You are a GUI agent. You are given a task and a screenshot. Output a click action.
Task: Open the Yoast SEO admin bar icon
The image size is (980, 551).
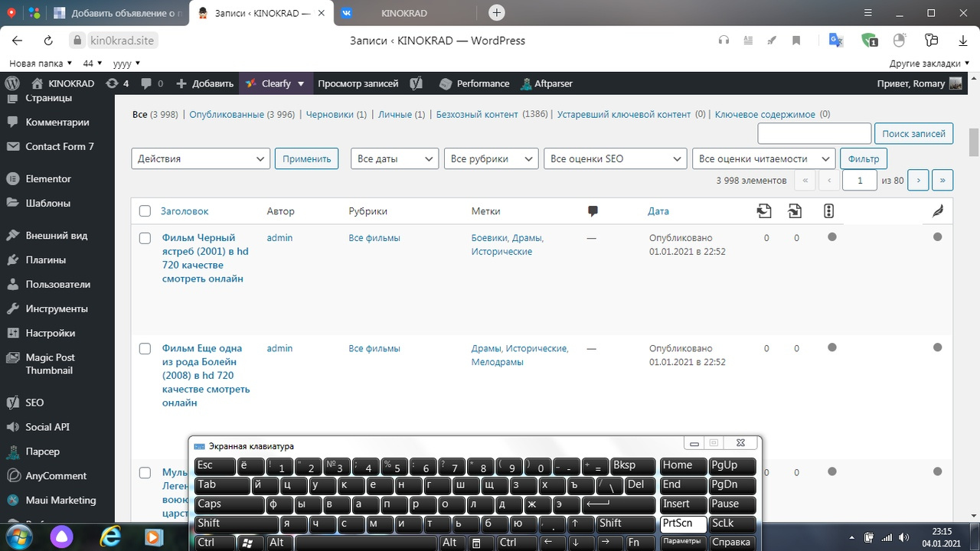[416, 83]
